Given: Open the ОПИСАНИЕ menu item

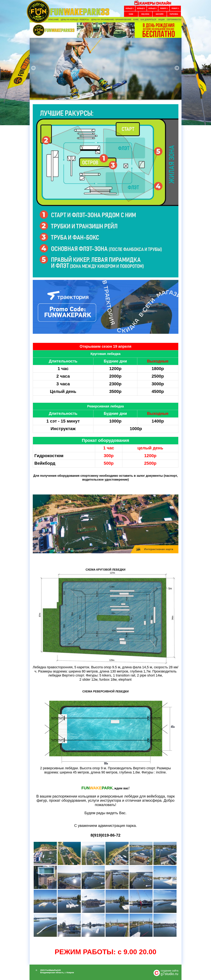Looking at the screenshot, I should coord(53,19).
